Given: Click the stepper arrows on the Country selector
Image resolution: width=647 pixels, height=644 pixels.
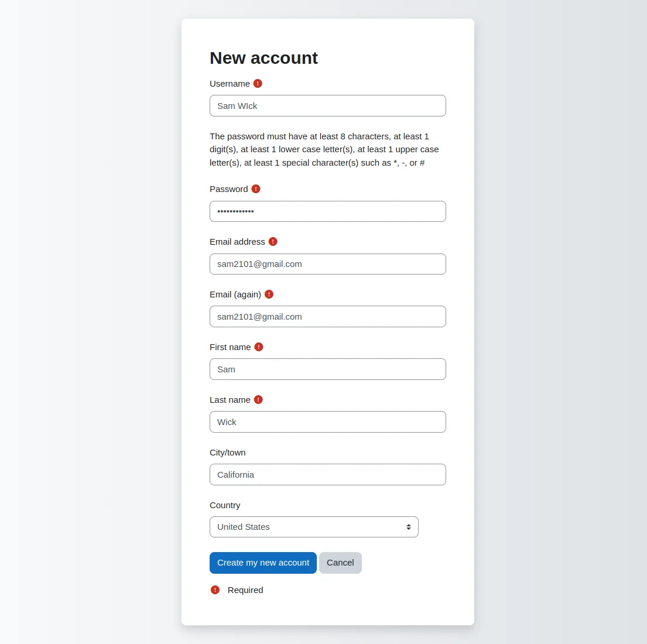Looking at the screenshot, I should (409, 526).
